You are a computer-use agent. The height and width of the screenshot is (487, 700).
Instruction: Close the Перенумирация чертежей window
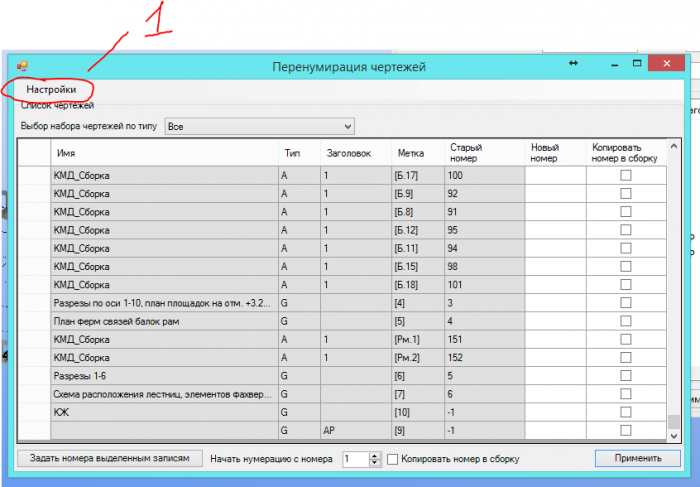(x=667, y=63)
